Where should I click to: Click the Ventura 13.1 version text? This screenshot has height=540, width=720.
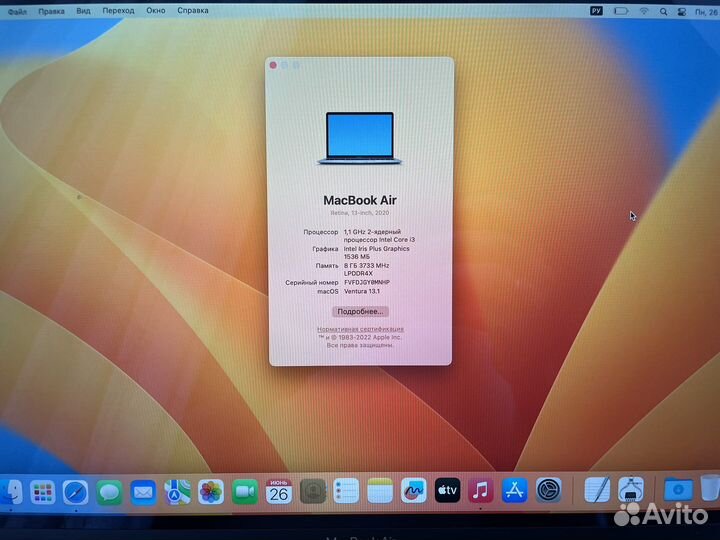(x=362, y=291)
